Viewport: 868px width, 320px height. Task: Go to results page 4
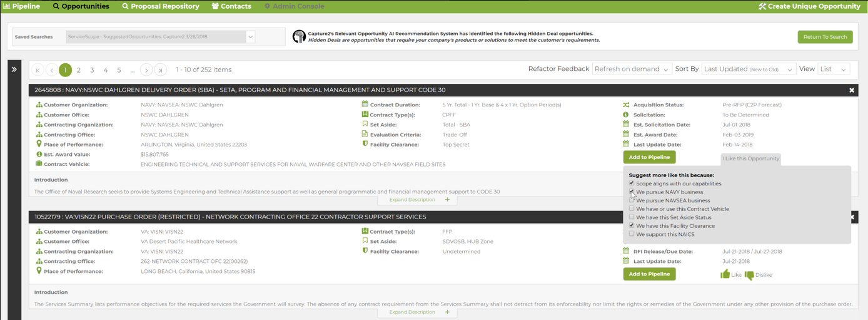(106, 70)
